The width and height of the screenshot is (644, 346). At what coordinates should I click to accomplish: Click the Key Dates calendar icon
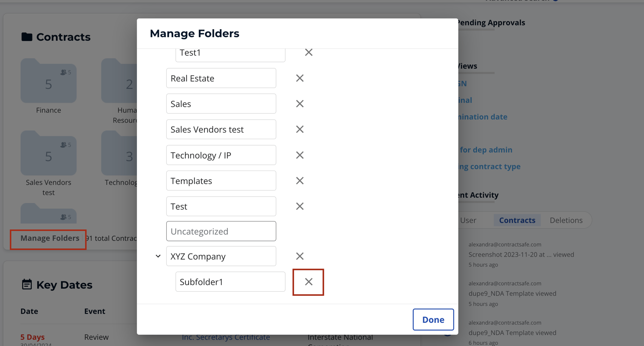(26, 284)
